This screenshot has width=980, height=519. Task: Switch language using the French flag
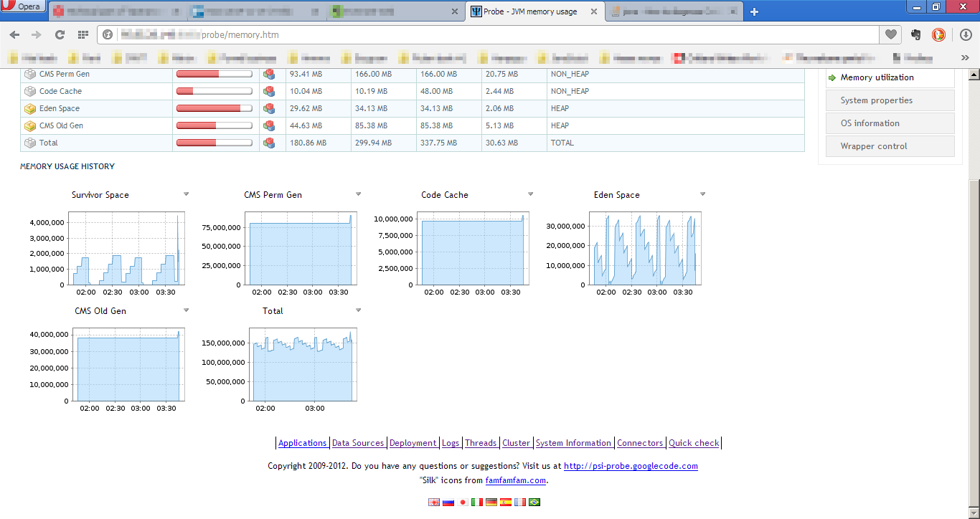tap(520, 503)
